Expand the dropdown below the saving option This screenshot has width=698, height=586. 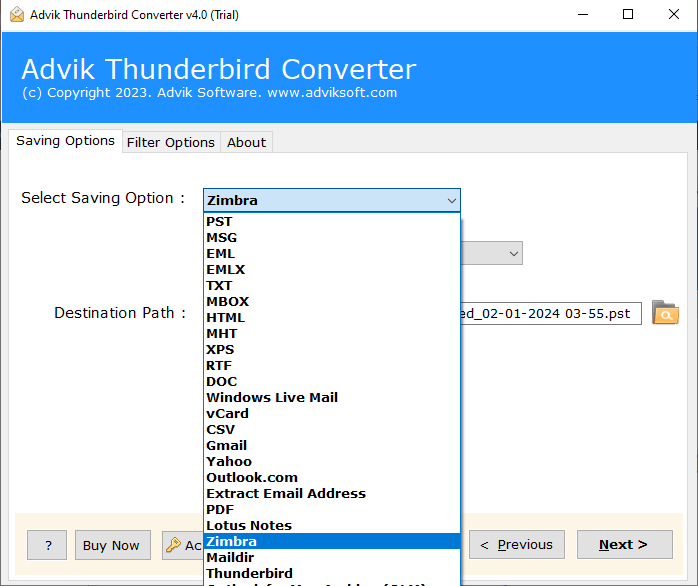pos(513,254)
